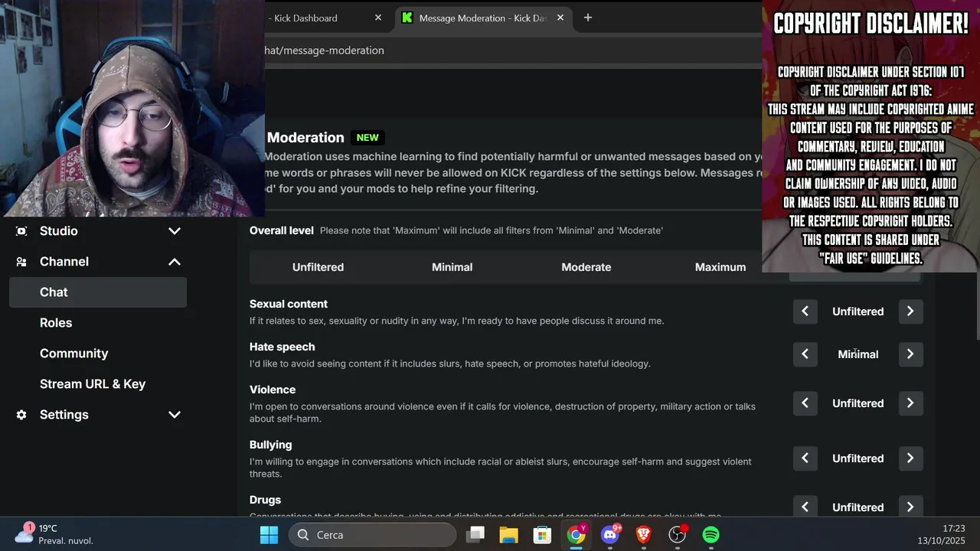
Task: Click the Settings gear icon
Action: [21, 415]
